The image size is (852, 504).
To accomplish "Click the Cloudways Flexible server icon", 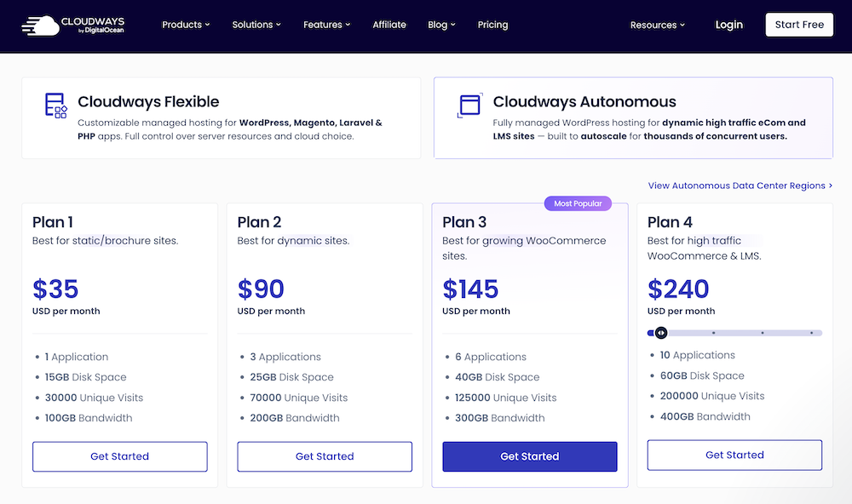I will click(56, 106).
